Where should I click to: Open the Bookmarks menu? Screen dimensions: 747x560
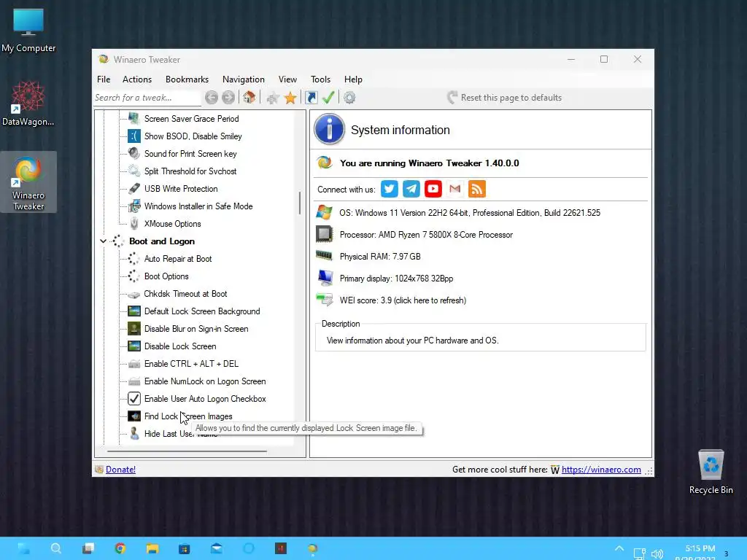coord(187,79)
